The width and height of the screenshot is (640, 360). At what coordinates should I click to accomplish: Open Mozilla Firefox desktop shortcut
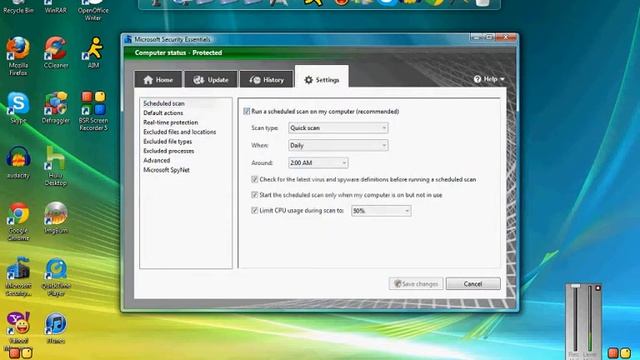pos(18,56)
